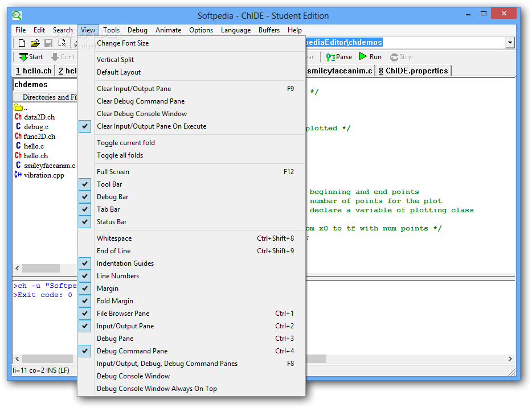Open the Animate menu
This screenshot has height=408, width=532.
[168, 30]
